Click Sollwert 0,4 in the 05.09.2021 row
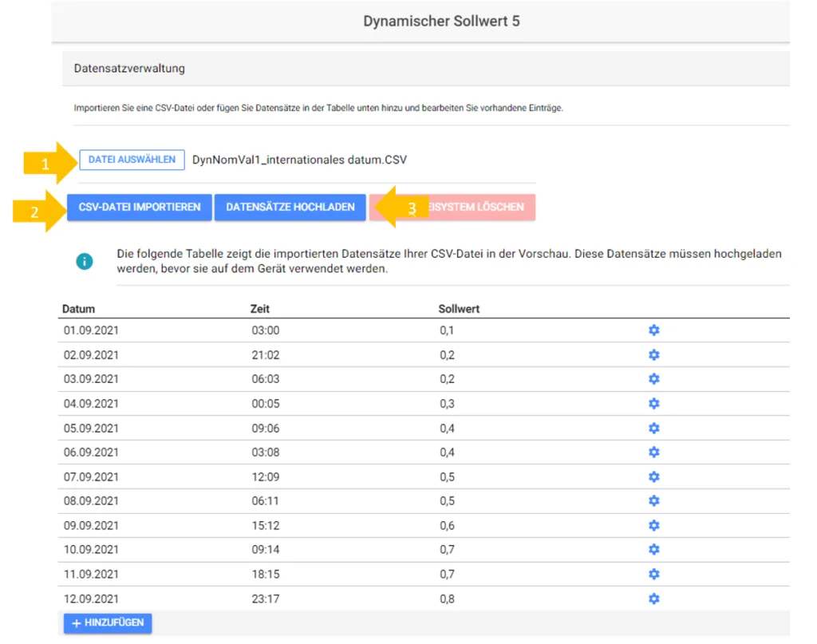This screenshot has height=644, width=817. click(x=447, y=428)
